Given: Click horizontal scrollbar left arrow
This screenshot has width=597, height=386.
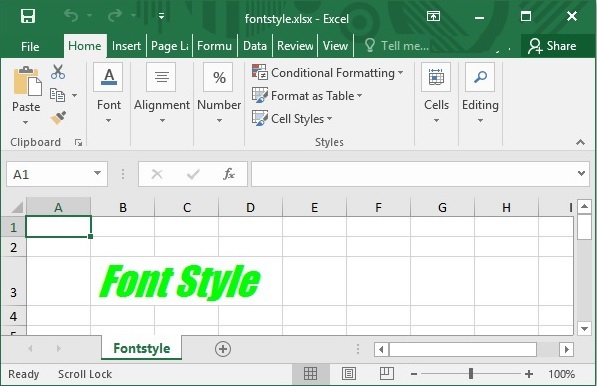Looking at the screenshot, I should click(381, 349).
